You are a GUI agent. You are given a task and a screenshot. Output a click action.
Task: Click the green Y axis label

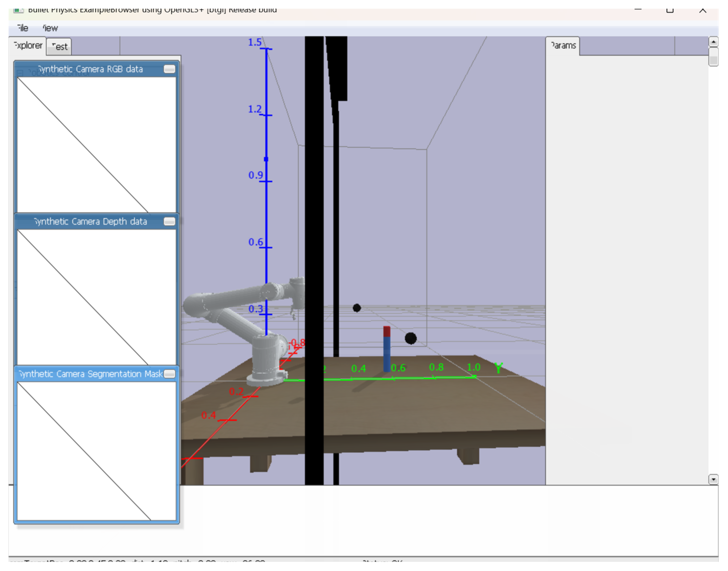coord(499,368)
